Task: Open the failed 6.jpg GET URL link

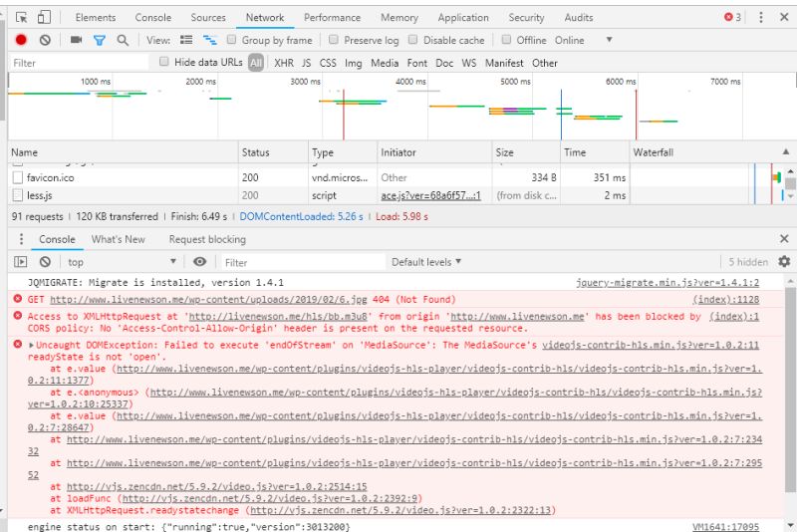Action: pos(208,299)
